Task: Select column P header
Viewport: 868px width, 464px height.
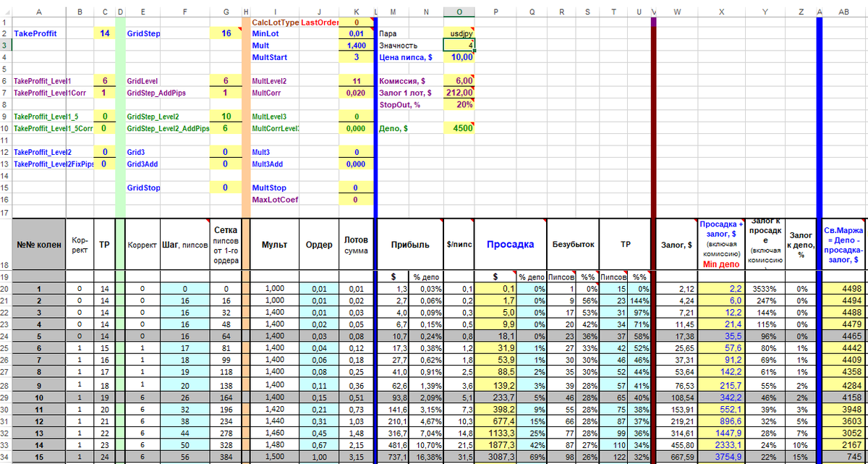Action: click(x=495, y=12)
